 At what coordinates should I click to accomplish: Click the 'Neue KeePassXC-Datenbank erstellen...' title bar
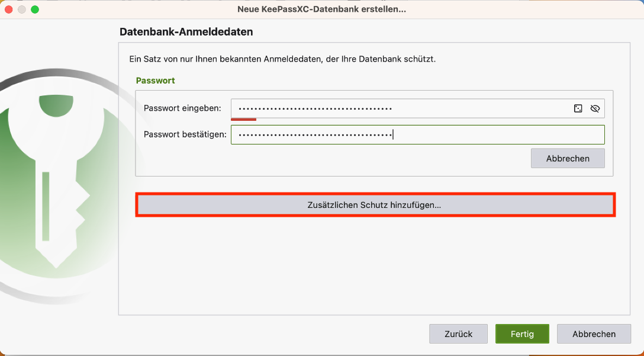pos(321,9)
